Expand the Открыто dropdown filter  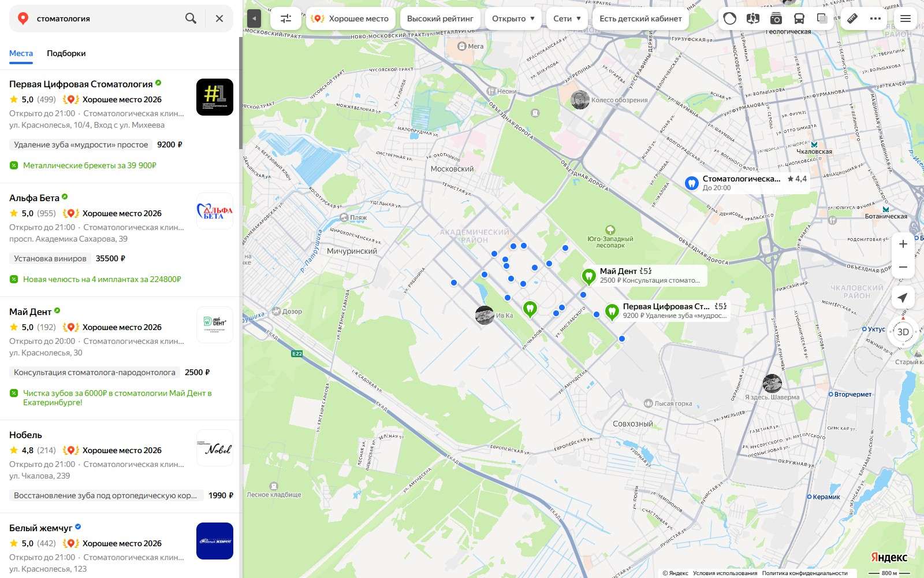[513, 18]
